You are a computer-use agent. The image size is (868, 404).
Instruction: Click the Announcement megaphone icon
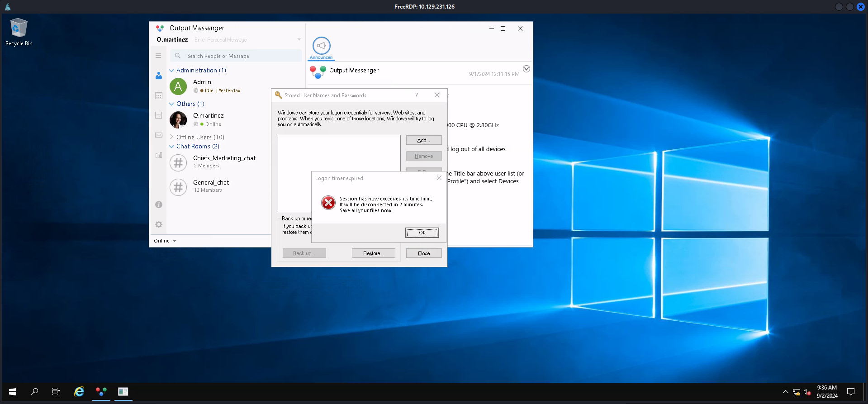click(321, 46)
